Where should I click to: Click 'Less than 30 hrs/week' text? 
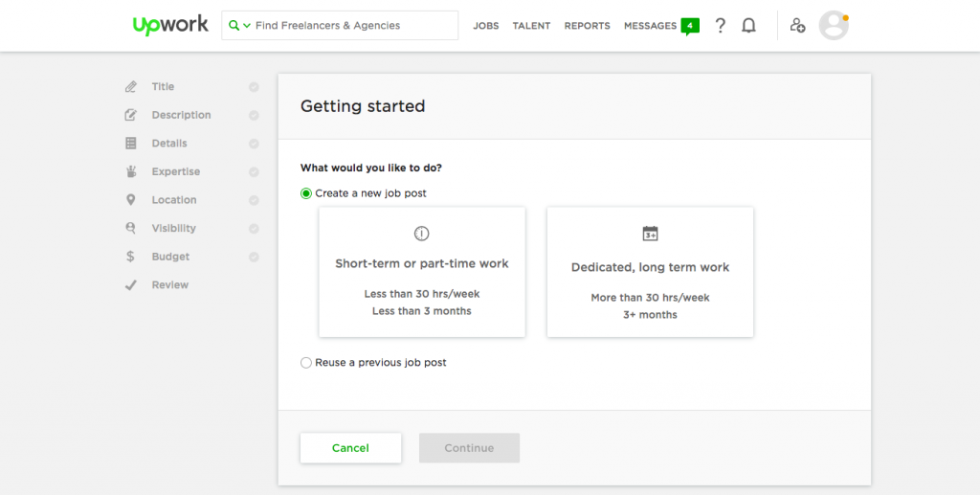tap(422, 294)
